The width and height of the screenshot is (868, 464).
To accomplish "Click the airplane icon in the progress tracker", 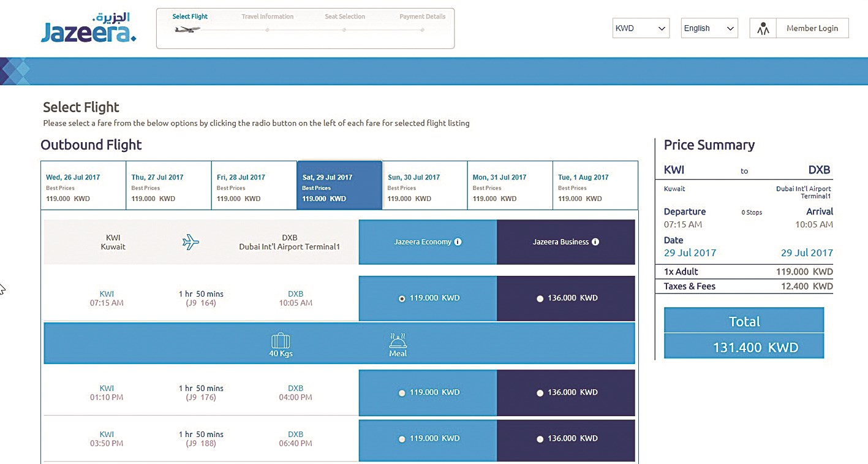I will click(187, 29).
